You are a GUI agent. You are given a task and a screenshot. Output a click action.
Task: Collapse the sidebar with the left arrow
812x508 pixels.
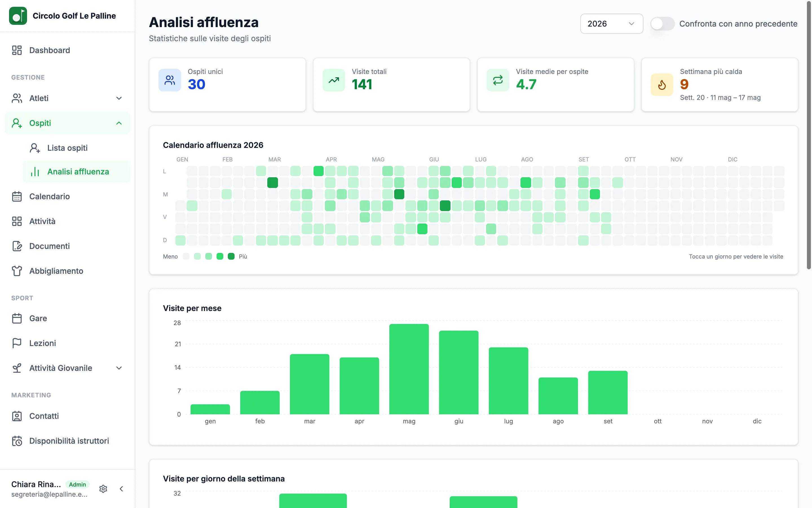(x=122, y=489)
